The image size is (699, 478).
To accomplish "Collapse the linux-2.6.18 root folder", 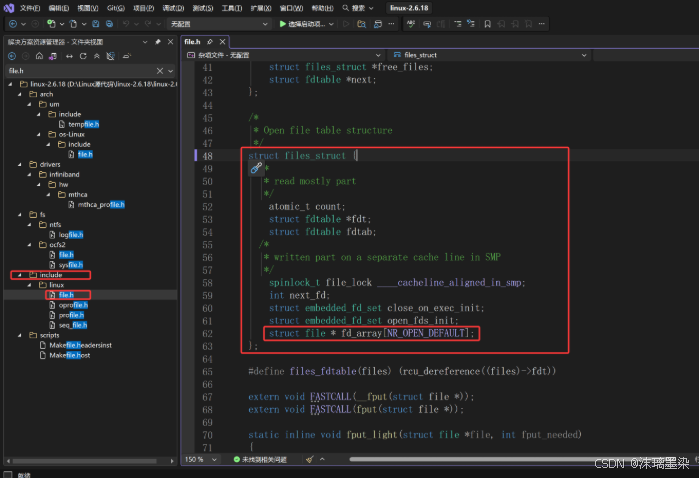I will pos(10,84).
